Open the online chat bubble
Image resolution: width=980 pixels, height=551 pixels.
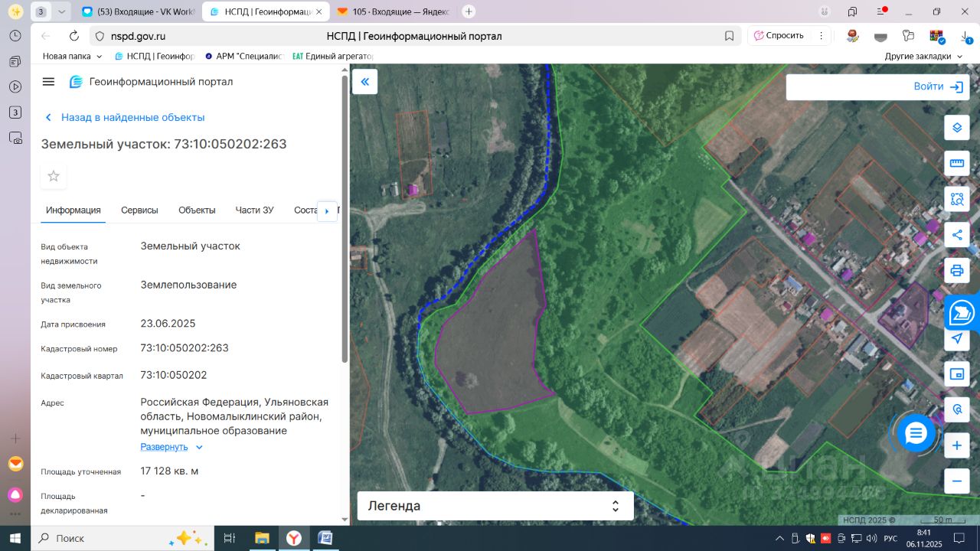[x=916, y=433]
